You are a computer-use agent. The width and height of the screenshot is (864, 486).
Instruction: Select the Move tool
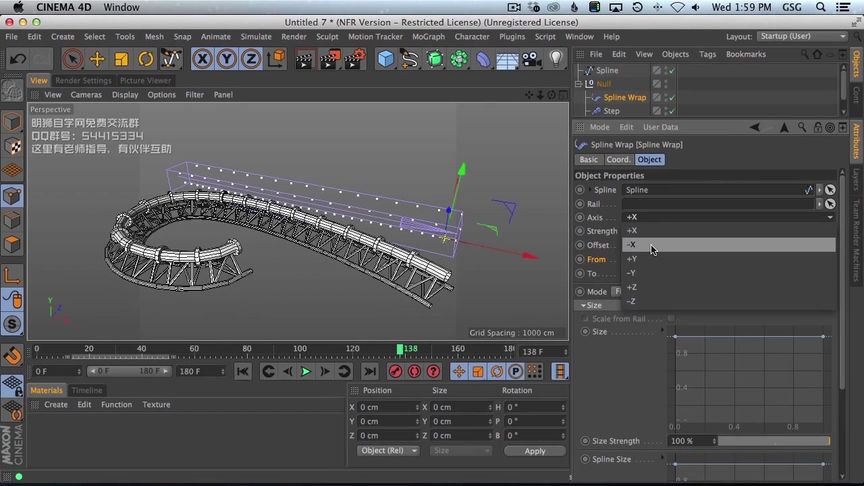pos(97,59)
